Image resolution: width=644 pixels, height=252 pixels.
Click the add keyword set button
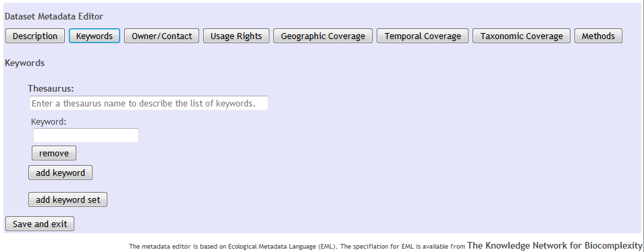click(x=68, y=199)
